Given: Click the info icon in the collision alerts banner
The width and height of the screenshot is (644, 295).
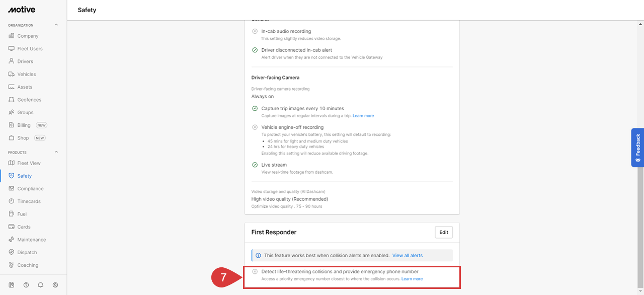Looking at the screenshot, I should click(258, 255).
